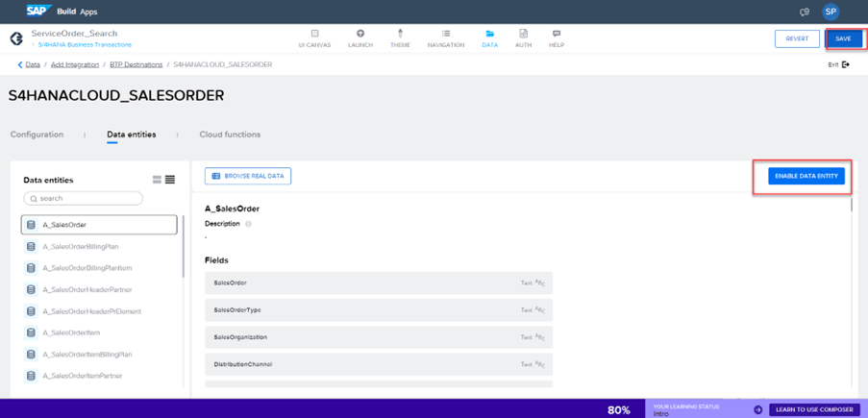Click database icon next to A_SalesOrderItemPartner
Screen dimensions: 868x418
click(31, 376)
